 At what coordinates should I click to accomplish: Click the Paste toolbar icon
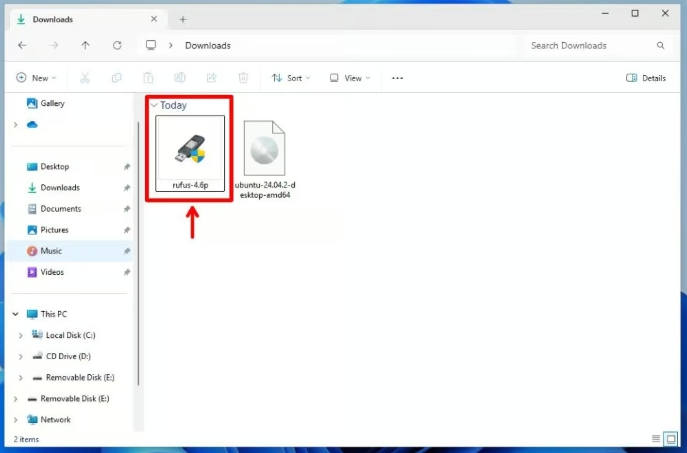148,78
